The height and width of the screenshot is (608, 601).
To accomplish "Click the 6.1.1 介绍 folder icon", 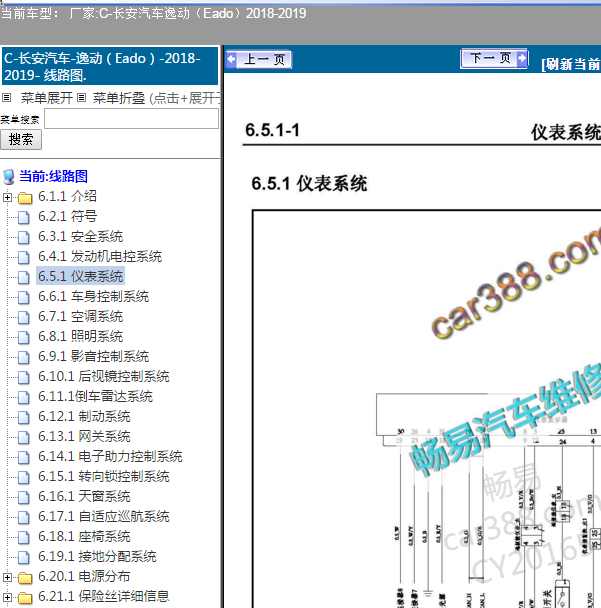I will 25,198.
